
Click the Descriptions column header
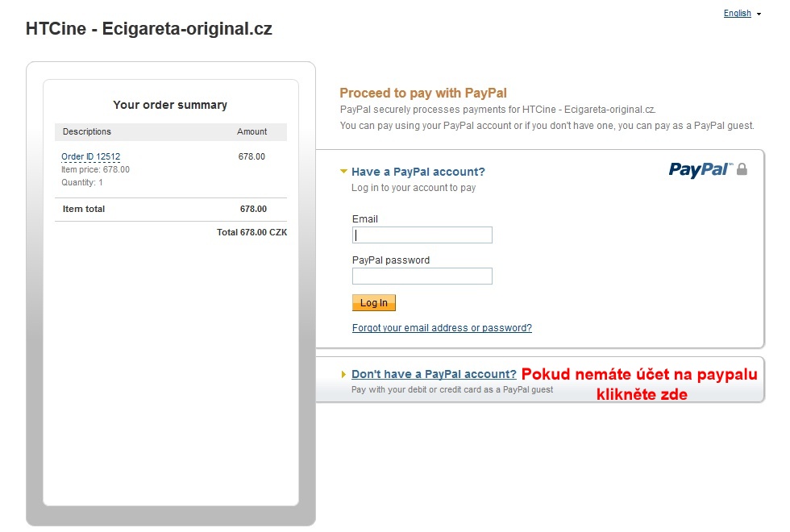coord(87,131)
